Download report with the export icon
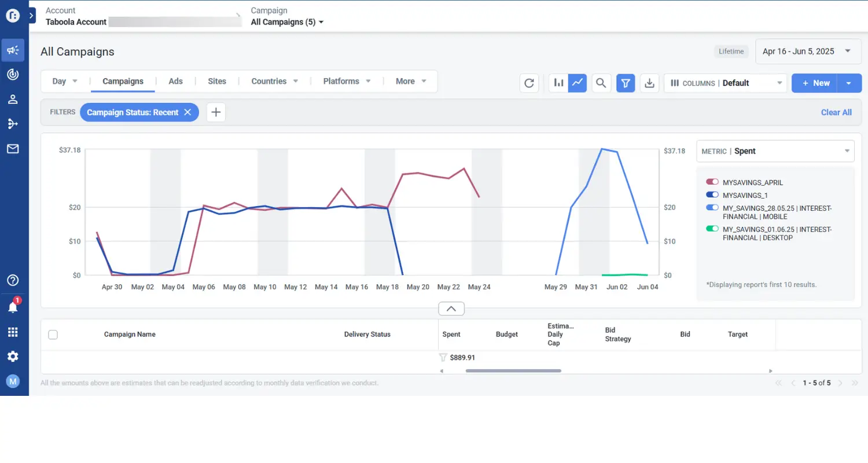This screenshot has height=463, width=868. click(x=650, y=83)
